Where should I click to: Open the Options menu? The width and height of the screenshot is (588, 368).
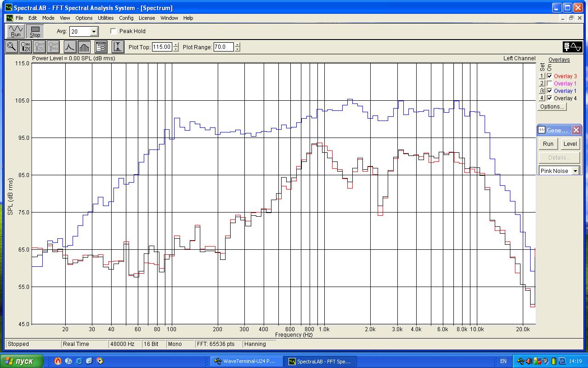pos(84,18)
